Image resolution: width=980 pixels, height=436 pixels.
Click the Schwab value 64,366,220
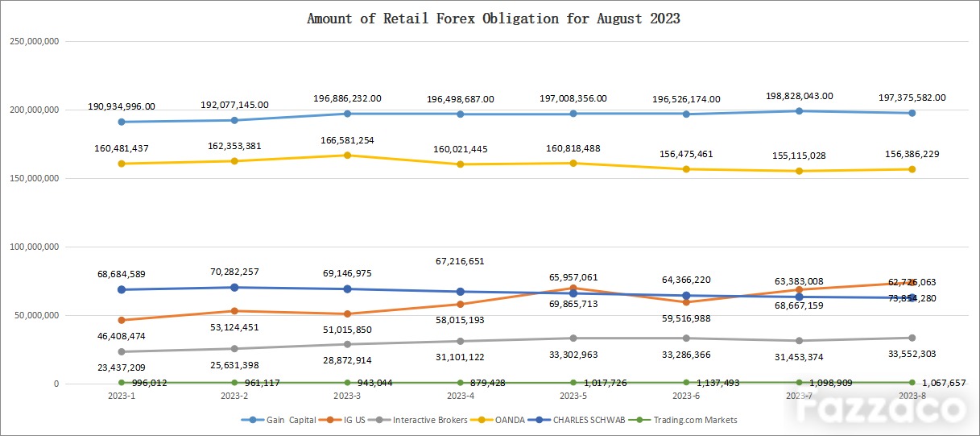(x=686, y=280)
